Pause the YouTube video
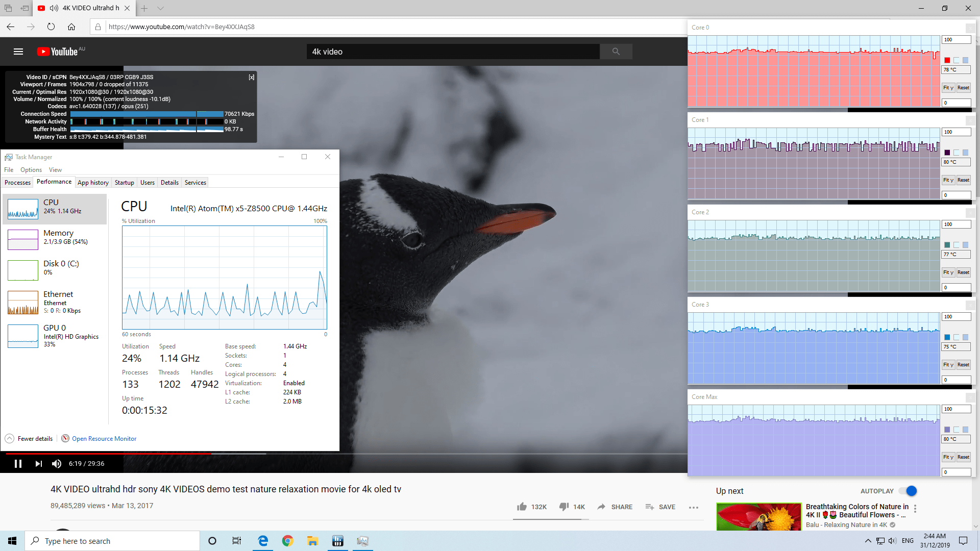This screenshot has width=980, height=551. pos(18,464)
